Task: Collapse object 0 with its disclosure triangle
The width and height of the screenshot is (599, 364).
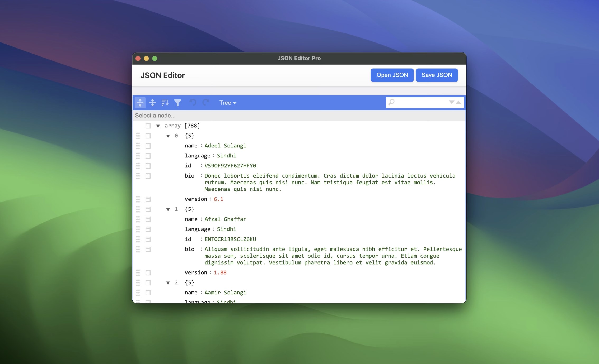Action: tap(168, 136)
